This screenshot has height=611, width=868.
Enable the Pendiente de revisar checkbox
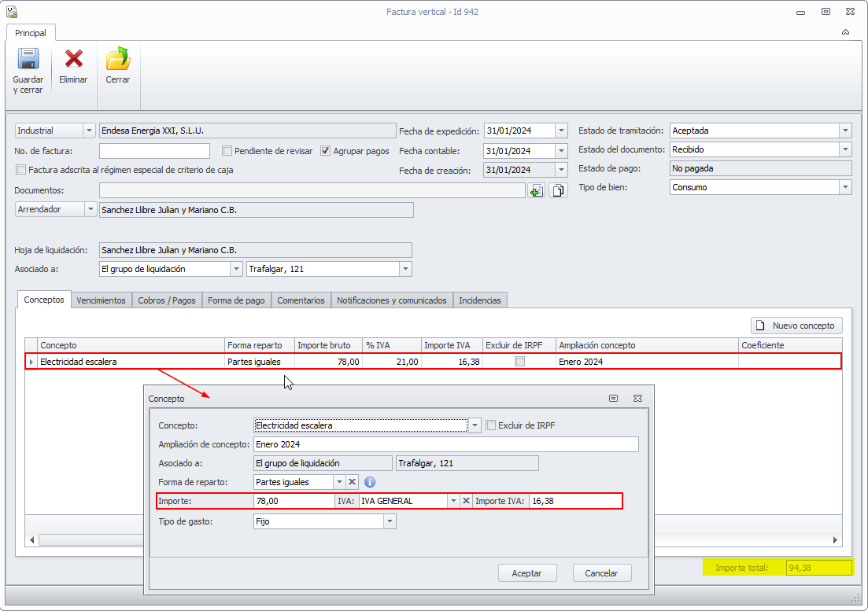pyautogui.click(x=227, y=151)
